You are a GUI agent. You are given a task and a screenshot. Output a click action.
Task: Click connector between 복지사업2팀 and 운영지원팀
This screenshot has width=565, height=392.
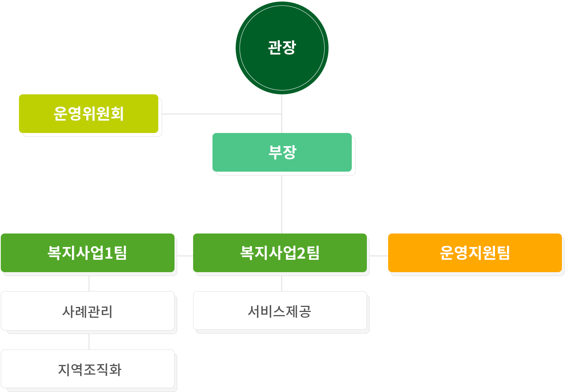[x=379, y=256]
